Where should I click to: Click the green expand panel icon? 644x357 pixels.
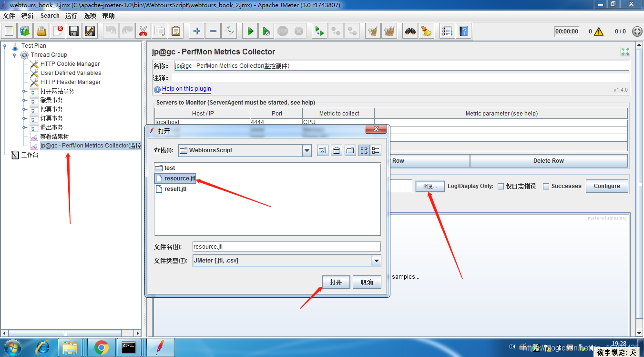(x=625, y=52)
